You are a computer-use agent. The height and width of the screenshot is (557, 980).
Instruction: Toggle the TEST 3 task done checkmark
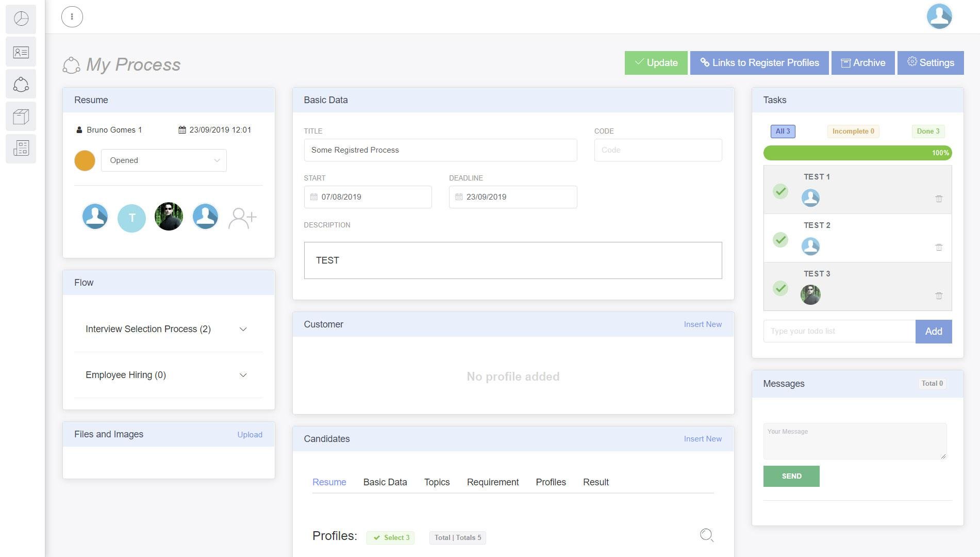[780, 288]
